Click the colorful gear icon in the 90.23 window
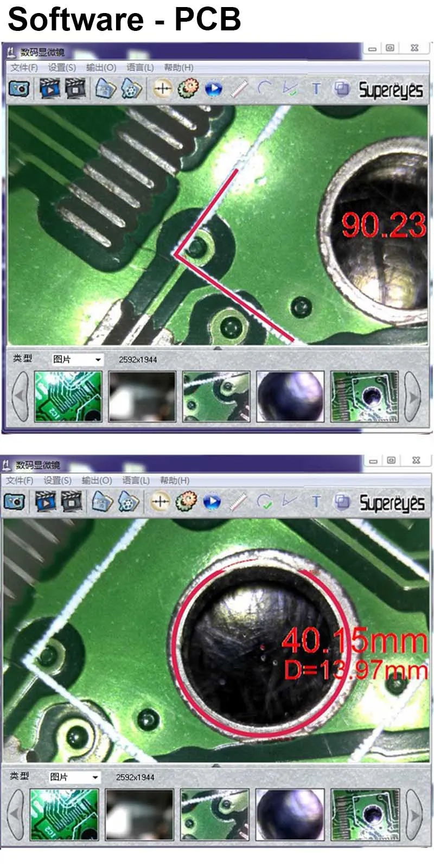 click(x=188, y=88)
